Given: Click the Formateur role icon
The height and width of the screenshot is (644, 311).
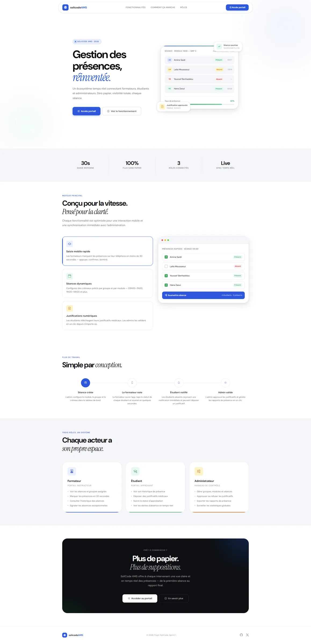Looking at the screenshot, I should pos(72,471).
